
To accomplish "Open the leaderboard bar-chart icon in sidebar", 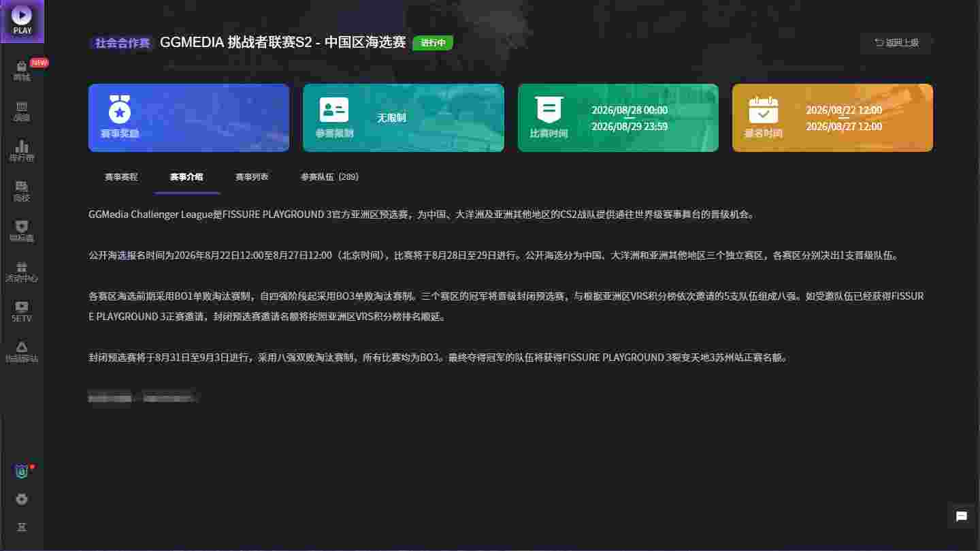I will 22,151.
